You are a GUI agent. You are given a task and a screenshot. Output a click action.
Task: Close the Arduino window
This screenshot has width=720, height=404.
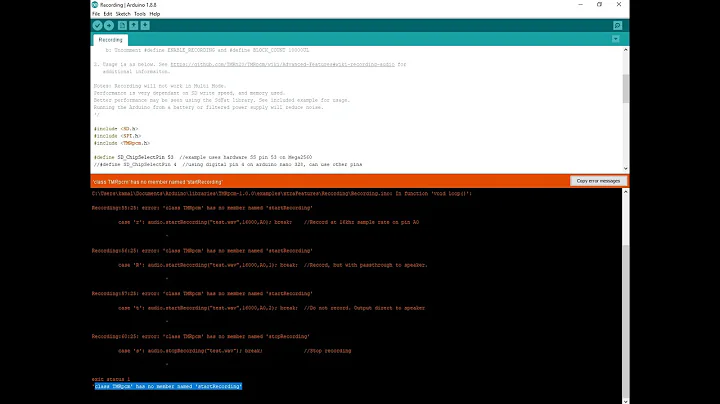pyautogui.click(x=619, y=5)
